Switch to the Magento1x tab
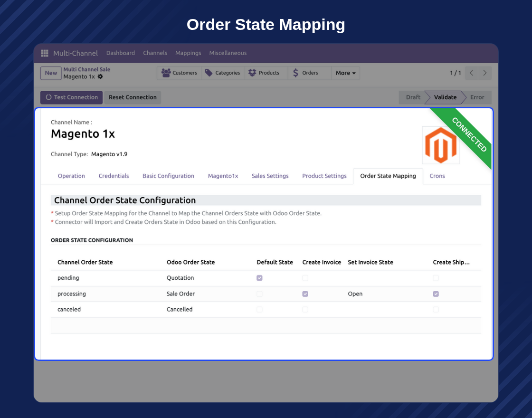 click(223, 176)
